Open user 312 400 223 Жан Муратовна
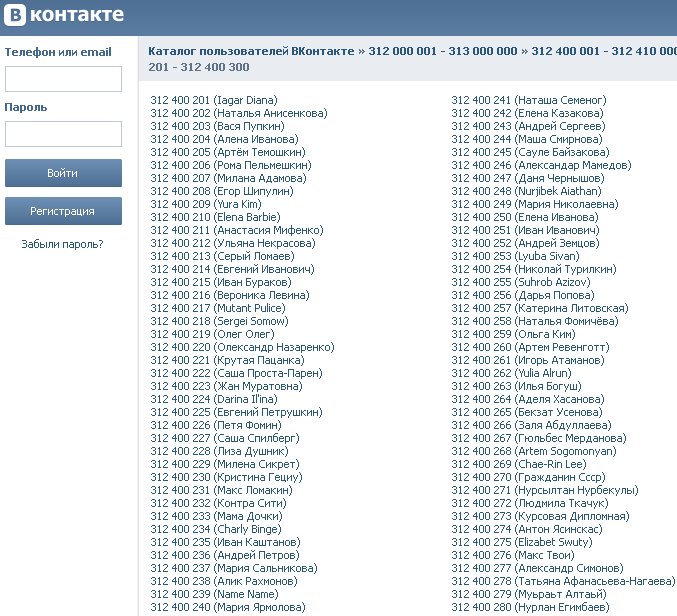 [x=226, y=386]
